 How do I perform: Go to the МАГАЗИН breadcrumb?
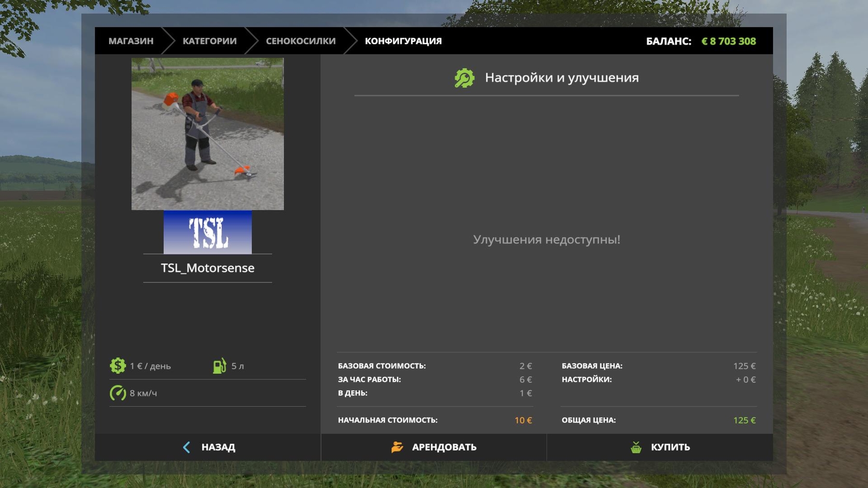[131, 41]
